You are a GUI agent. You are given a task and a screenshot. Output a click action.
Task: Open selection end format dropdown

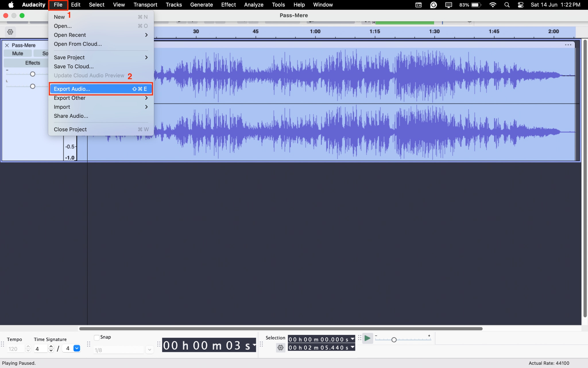(352, 347)
